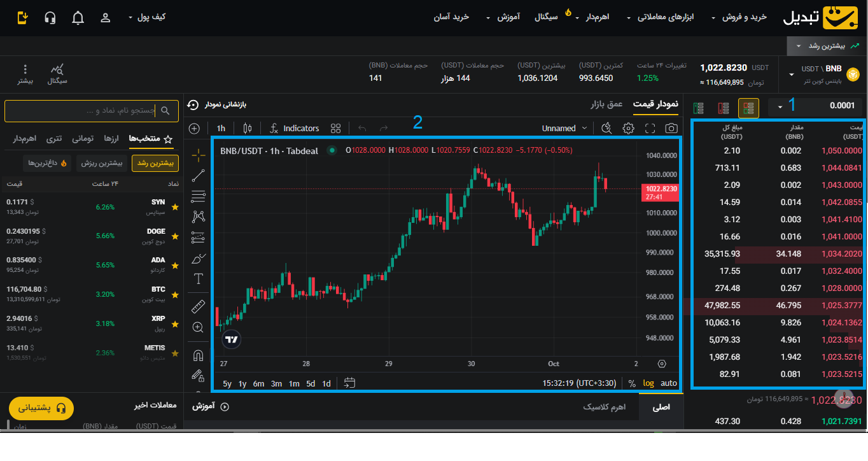Expand the chart to fullscreen

(650, 128)
